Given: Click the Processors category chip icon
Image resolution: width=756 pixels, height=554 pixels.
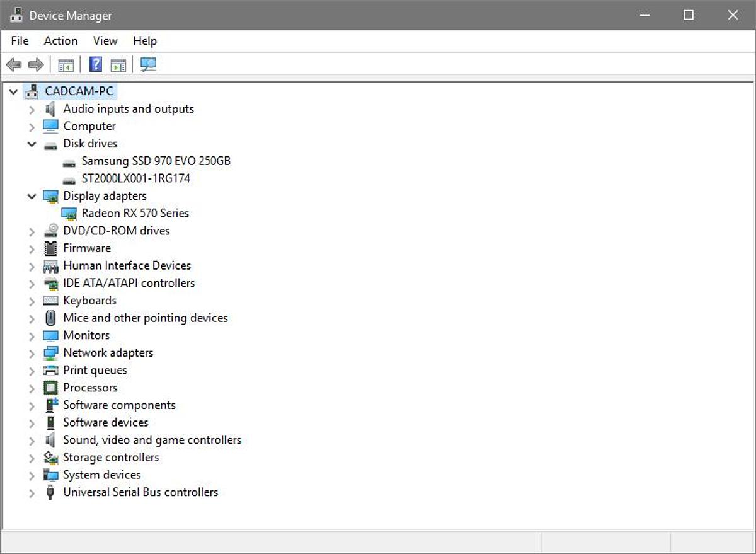Looking at the screenshot, I should click(x=50, y=388).
